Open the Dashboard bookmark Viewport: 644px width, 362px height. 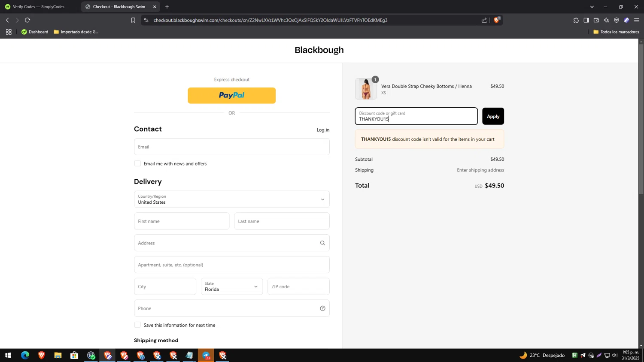click(x=35, y=32)
